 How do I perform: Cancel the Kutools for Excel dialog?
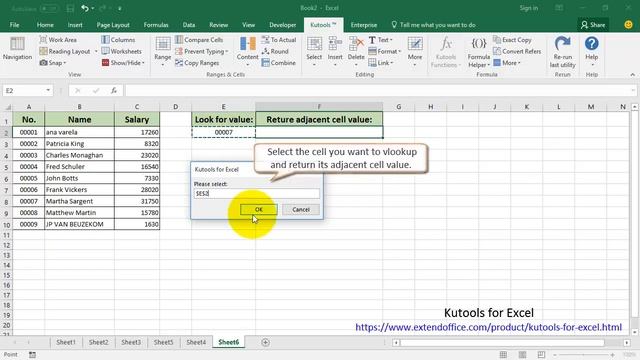click(x=301, y=209)
